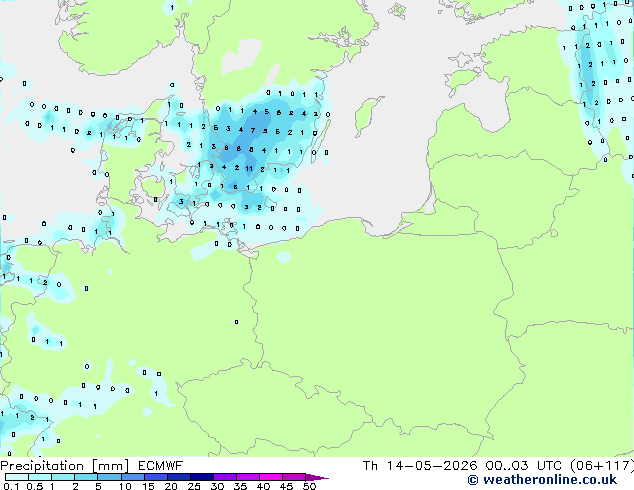This screenshot has height=490, width=634.
Task: Click the 'Th 14-05-2026' date text
Action: [x=420, y=466]
